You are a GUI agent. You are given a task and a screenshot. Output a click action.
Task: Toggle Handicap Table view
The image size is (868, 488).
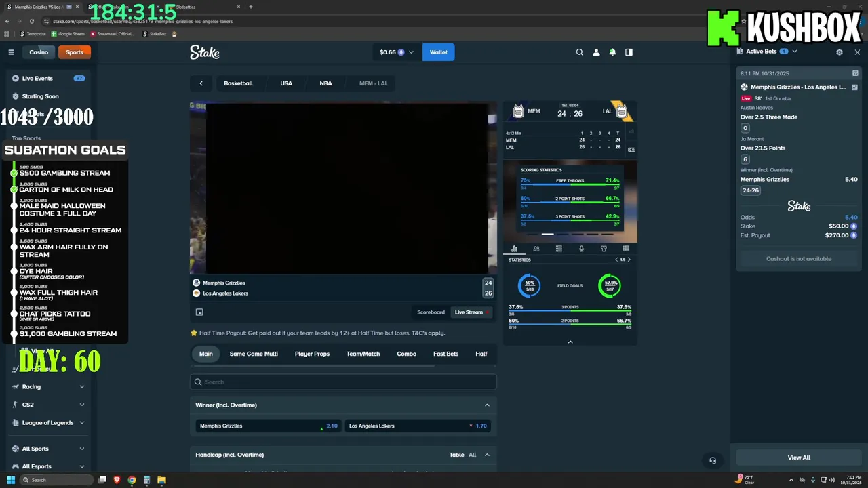pos(456,455)
